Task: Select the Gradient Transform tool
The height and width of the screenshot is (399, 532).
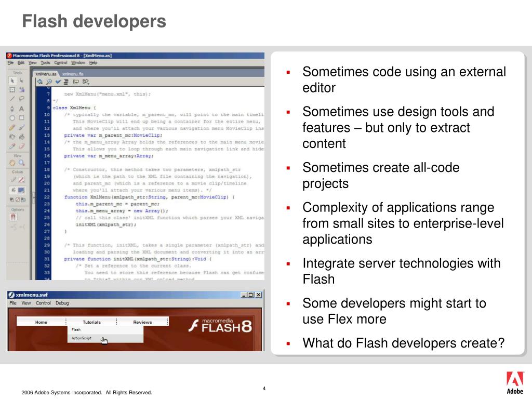Action: click(x=21, y=90)
